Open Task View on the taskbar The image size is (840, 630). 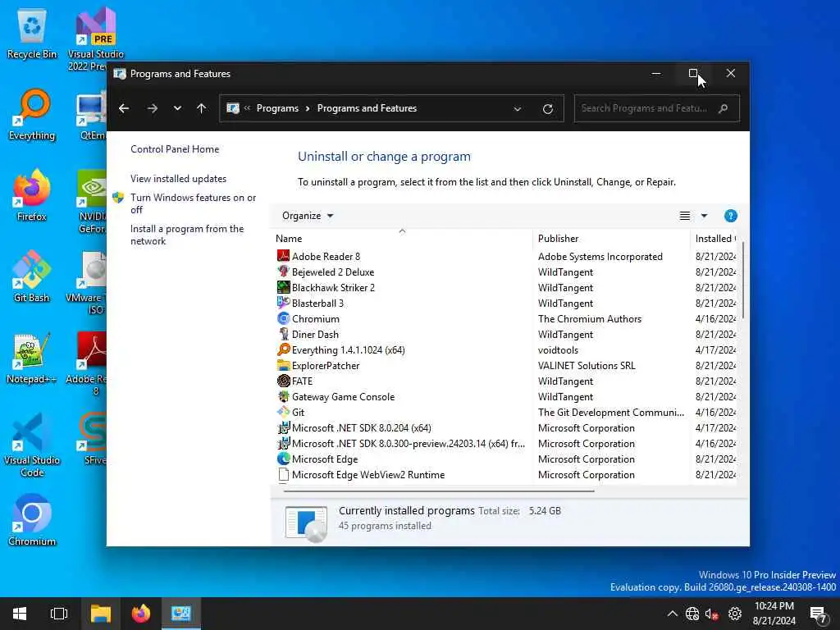pyautogui.click(x=59, y=614)
